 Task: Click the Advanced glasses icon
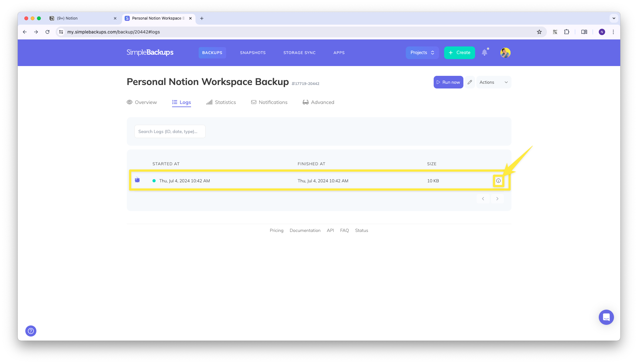click(306, 102)
